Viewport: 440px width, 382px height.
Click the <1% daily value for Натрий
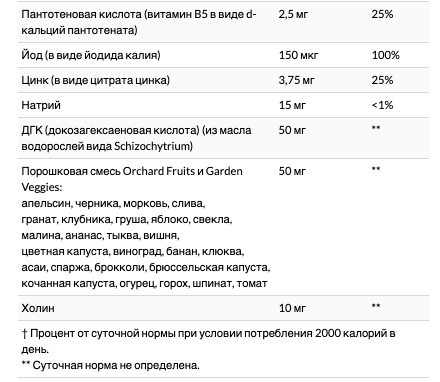[x=382, y=105]
